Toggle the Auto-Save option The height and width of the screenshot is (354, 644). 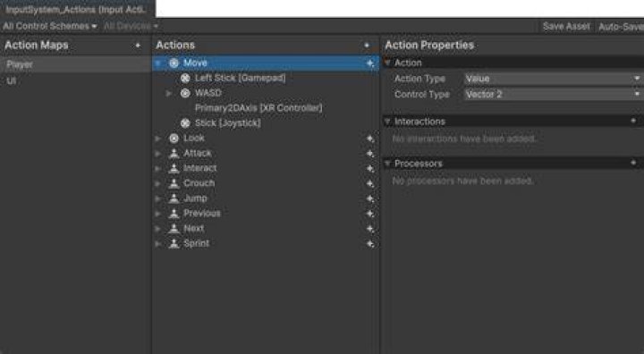[x=621, y=27]
